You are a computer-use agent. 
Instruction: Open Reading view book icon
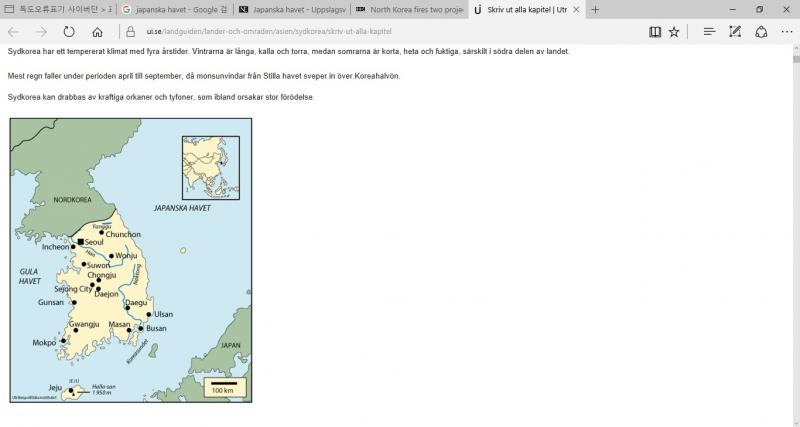tap(654, 31)
